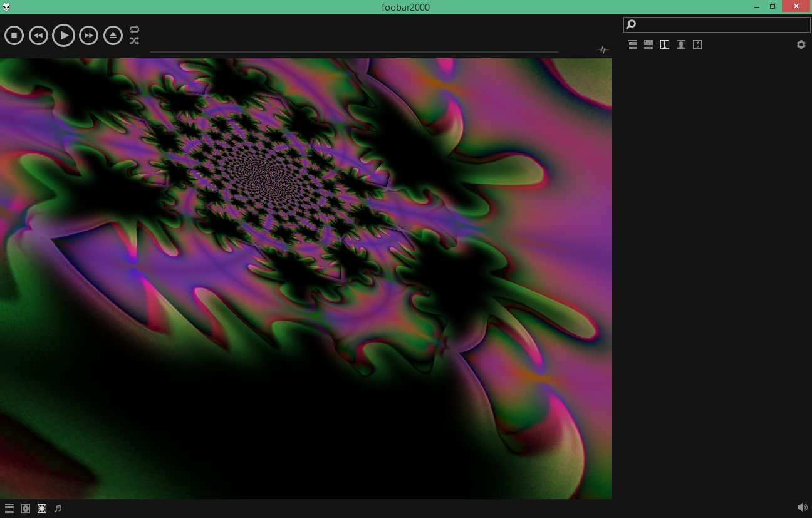Skip to the next track

point(88,36)
